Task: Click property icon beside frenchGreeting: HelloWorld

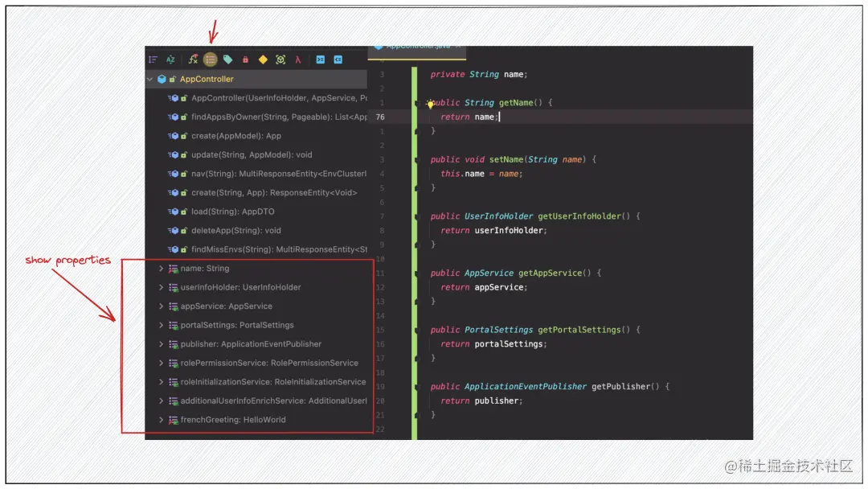Action: (x=174, y=420)
